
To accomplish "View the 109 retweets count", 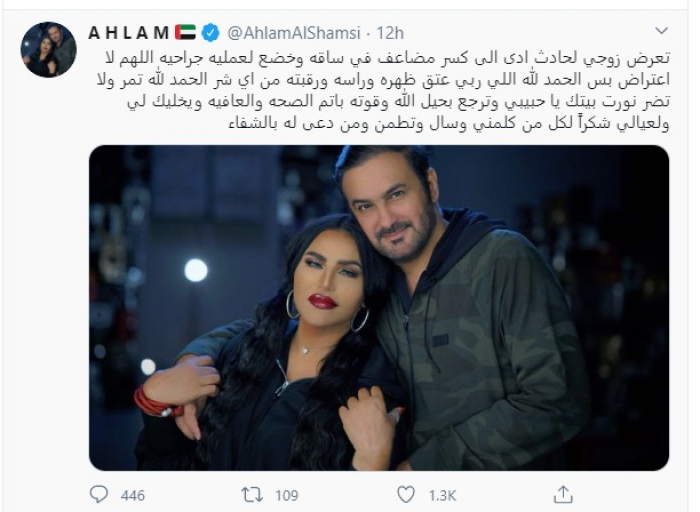I will pos(286,495).
